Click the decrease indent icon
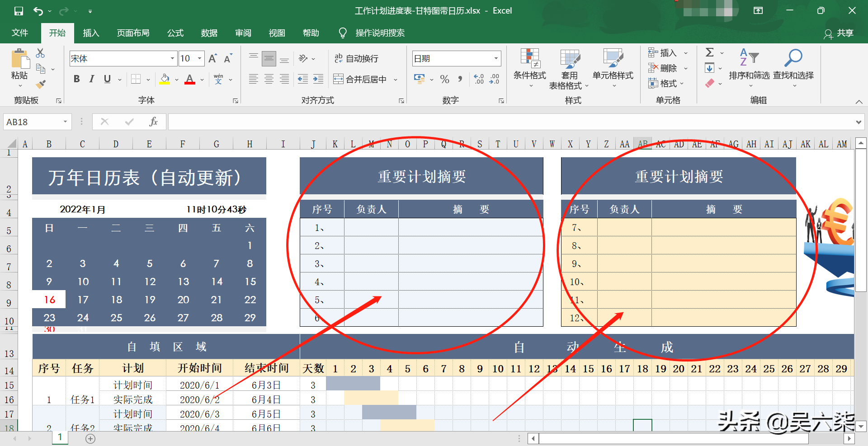This screenshot has width=868, height=446. [x=303, y=80]
